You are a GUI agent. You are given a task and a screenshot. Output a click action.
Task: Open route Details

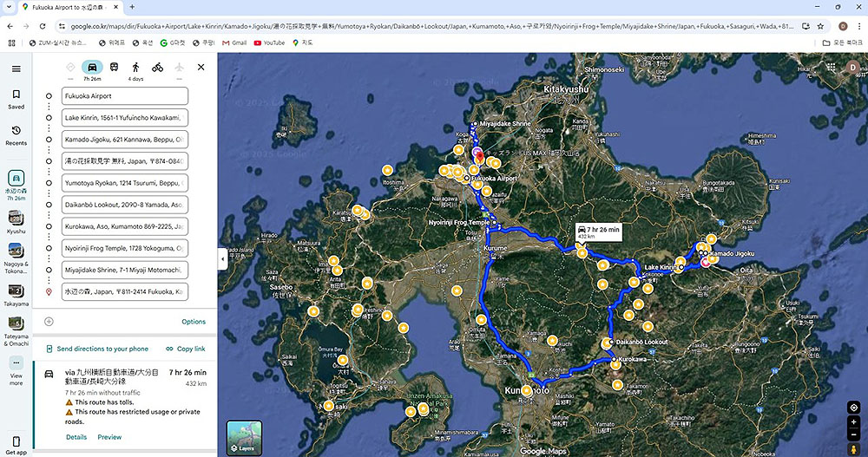click(x=76, y=437)
